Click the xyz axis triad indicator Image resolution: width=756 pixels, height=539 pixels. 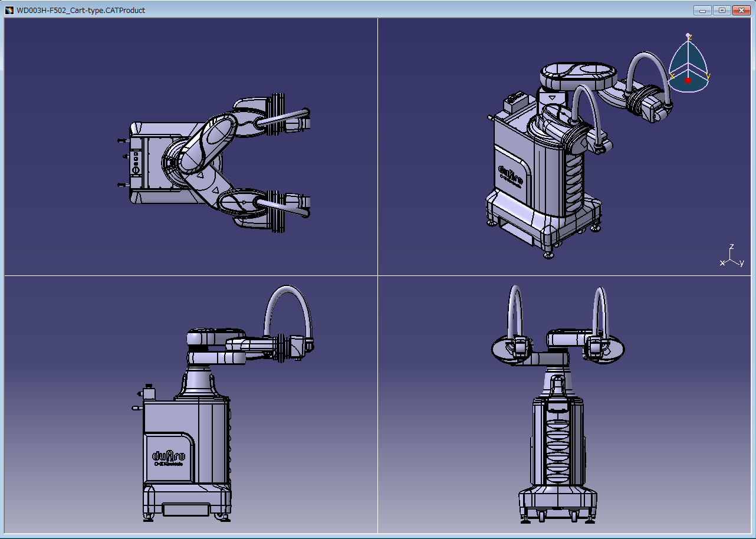(x=732, y=257)
